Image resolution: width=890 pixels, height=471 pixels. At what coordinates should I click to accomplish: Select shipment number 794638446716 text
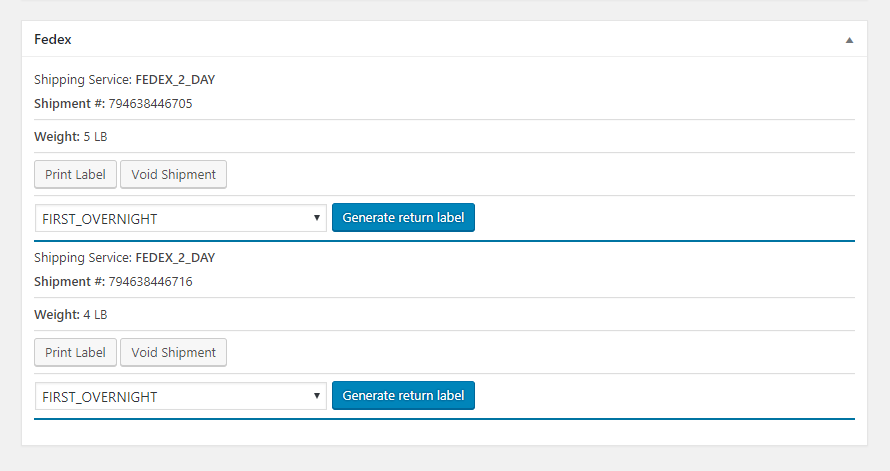pyautogui.click(x=150, y=282)
